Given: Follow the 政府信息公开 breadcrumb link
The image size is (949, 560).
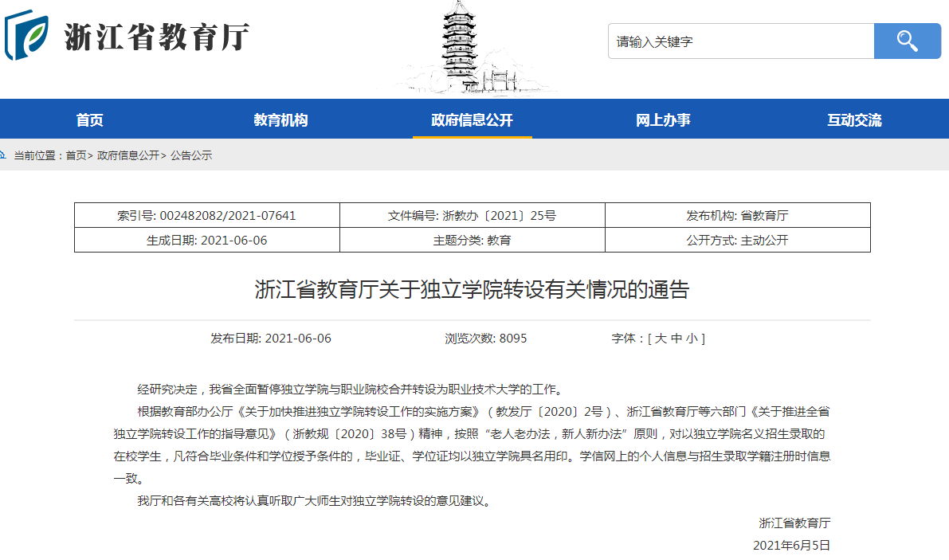Looking at the screenshot, I should [x=127, y=156].
